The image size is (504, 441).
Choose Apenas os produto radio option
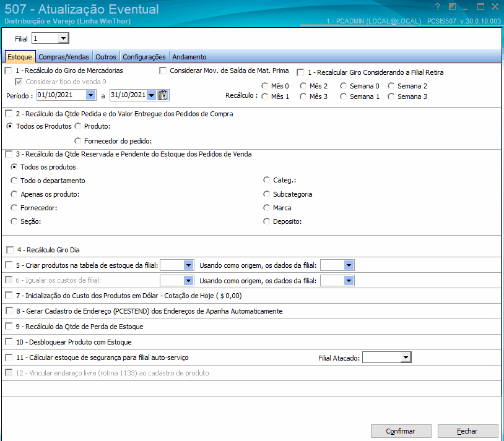click(x=14, y=194)
